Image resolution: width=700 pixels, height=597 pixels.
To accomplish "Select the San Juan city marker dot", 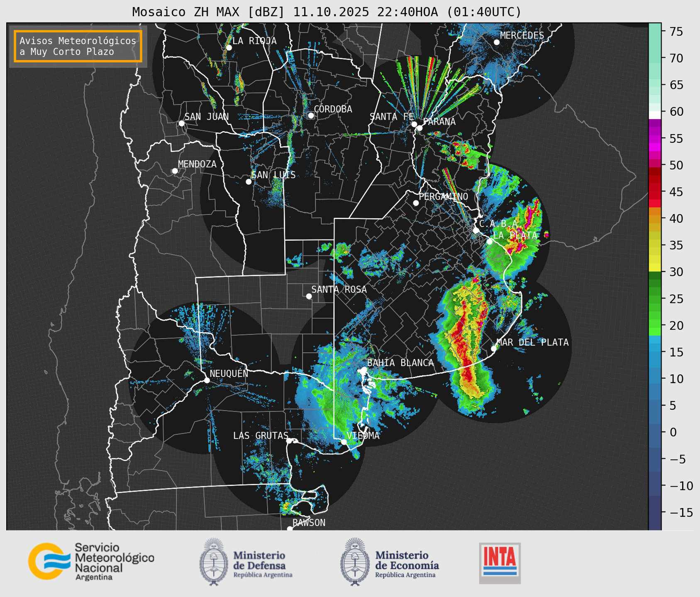I will tap(181, 123).
